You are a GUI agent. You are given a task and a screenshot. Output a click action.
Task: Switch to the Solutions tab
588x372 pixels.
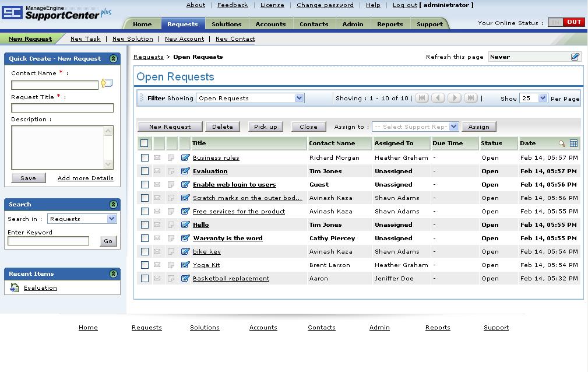coord(227,24)
